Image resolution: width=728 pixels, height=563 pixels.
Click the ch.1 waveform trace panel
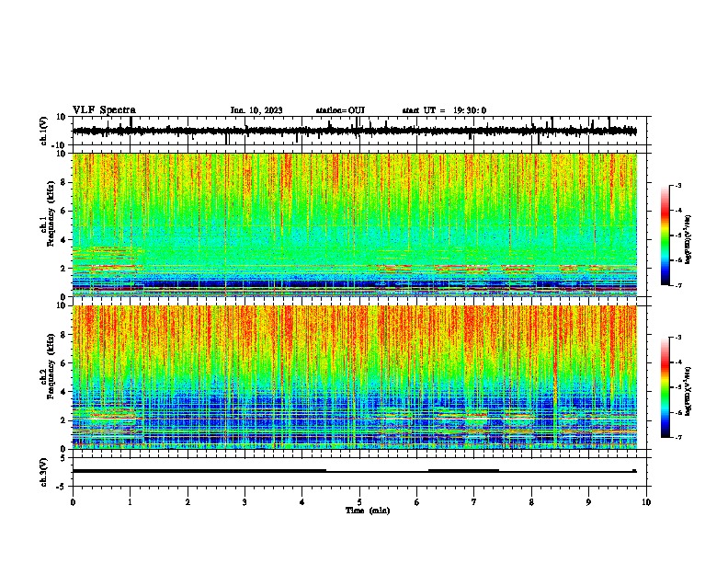[x=359, y=131]
